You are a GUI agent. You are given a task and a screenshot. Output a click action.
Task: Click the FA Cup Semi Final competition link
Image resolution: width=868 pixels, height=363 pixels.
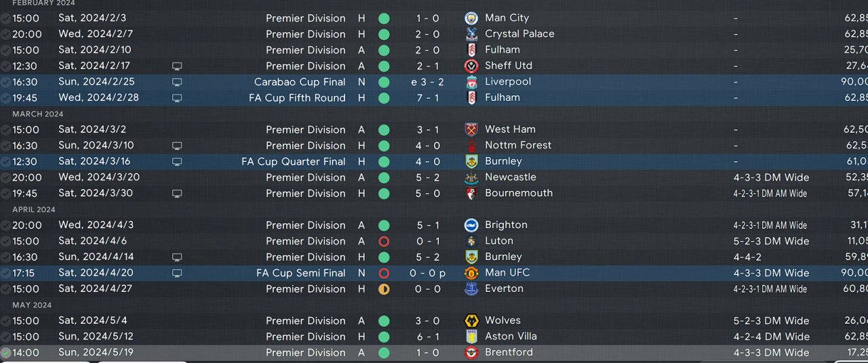[301, 273]
